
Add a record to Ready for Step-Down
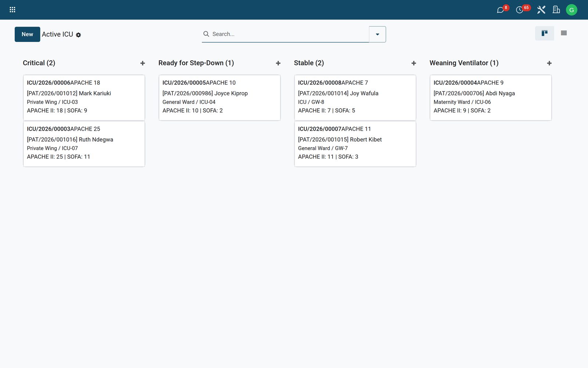278,63
